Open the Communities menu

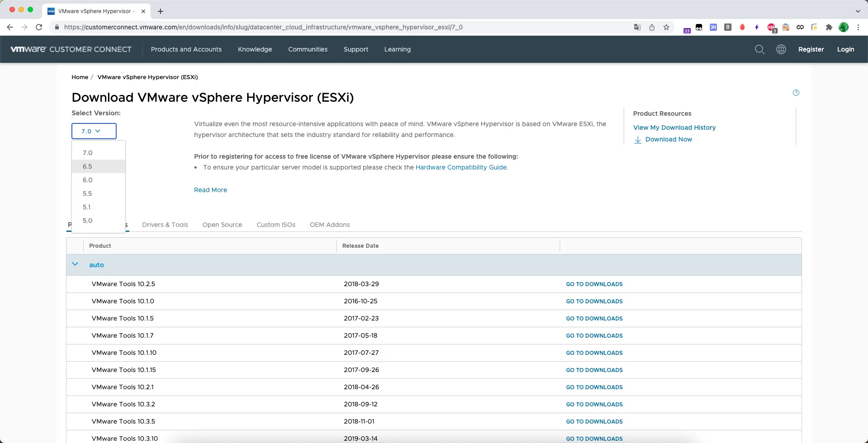point(308,49)
